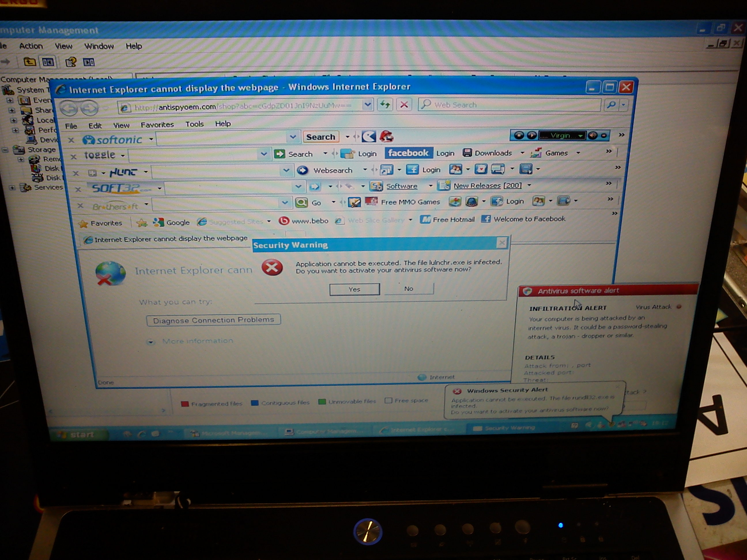Screen dimensions: 747x560
Task: Click Yes in the Security Warning dialog
Action: [x=354, y=289]
